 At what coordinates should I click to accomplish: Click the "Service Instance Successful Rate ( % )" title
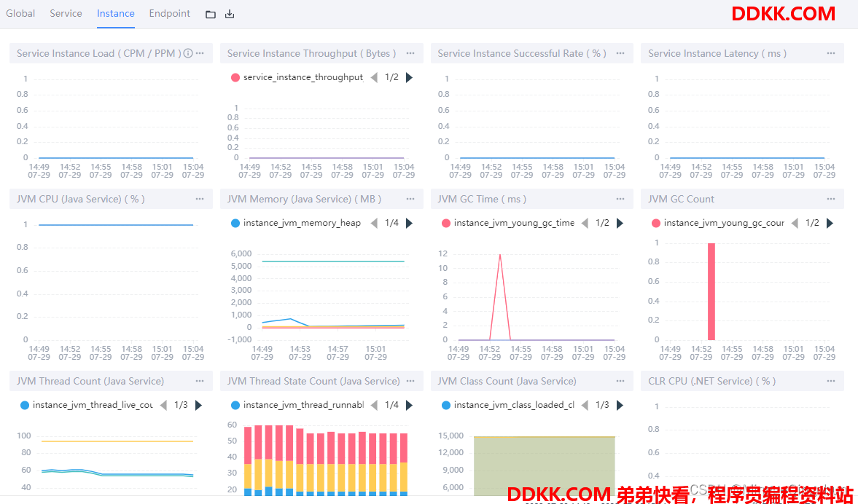pyautogui.click(x=522, y=54)
